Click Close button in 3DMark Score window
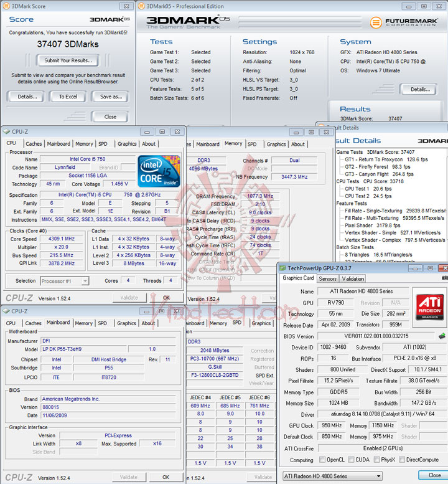This screenshot has width=448, height=484. 110,116
